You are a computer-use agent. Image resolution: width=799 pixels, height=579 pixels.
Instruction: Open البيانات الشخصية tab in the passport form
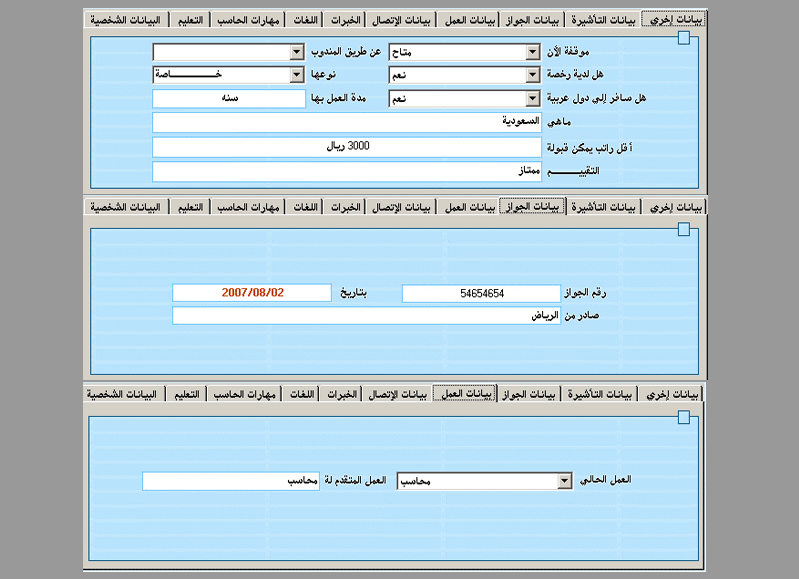[125, 207]
